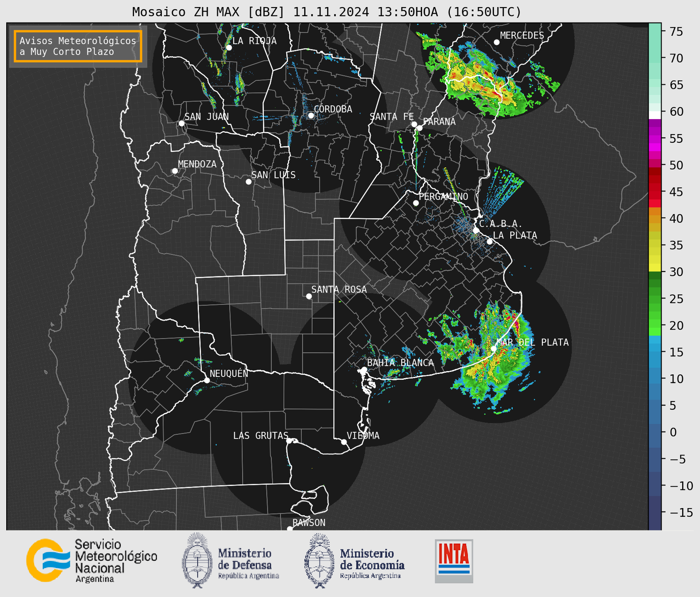Click the timestamp '13:50HOA (16:50UTC)'
This screenshot has height=597, width=700.
click(449, 12)
